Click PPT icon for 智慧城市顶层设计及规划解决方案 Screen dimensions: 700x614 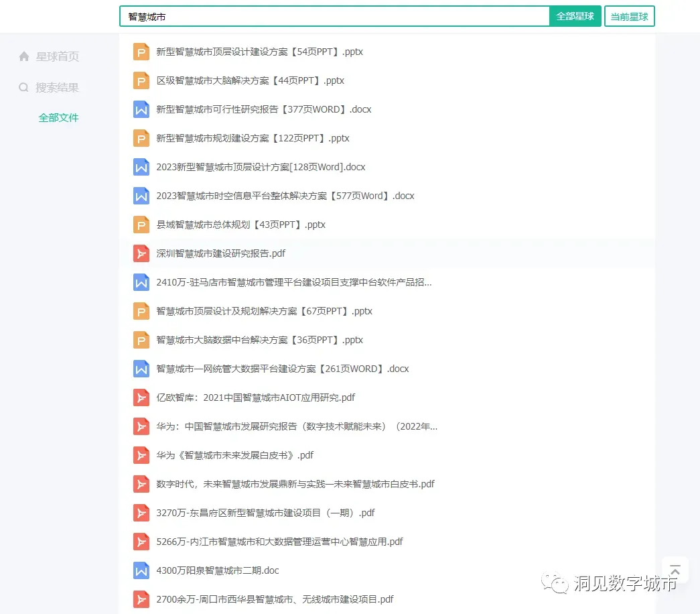pos(141,311)
